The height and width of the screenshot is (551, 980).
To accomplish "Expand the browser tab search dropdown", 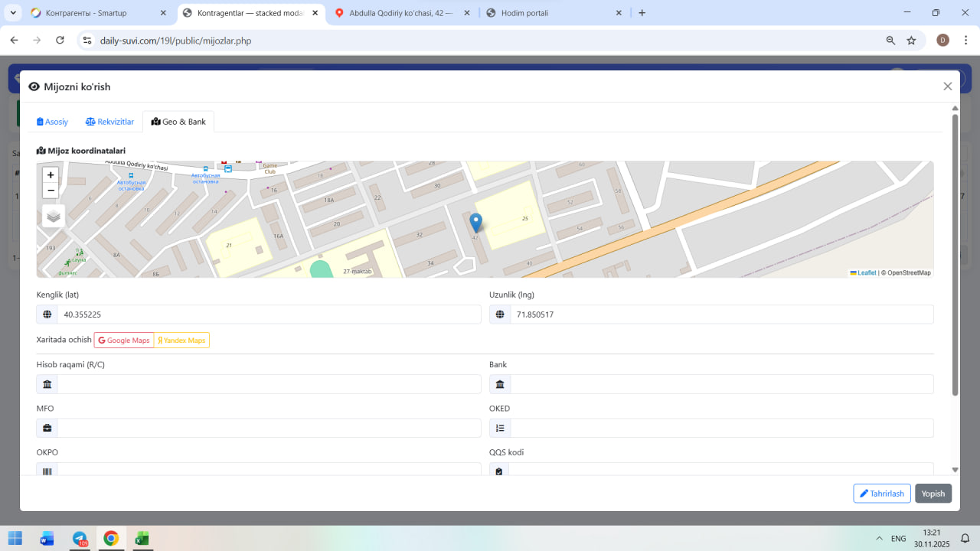I will coord(13,13).
